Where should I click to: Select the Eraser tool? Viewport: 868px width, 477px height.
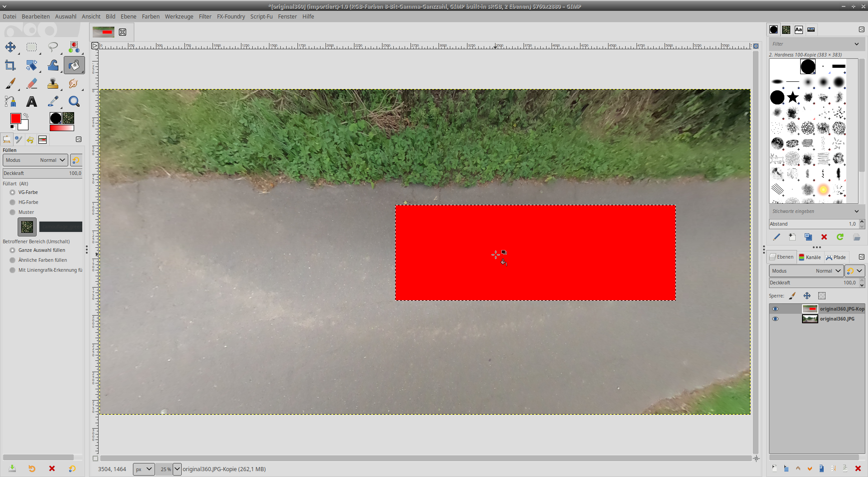click(x=32, y=84)
